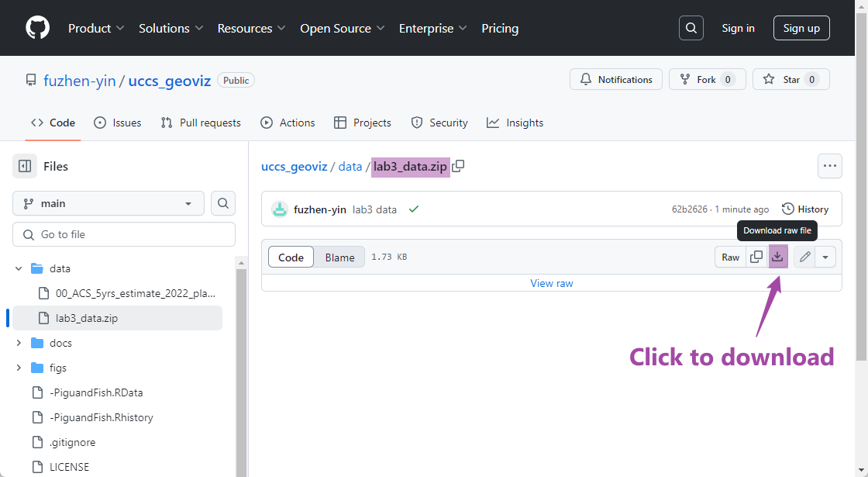Click the View raw link
This screenshot has width=868, height=477.
click(551, 283)
